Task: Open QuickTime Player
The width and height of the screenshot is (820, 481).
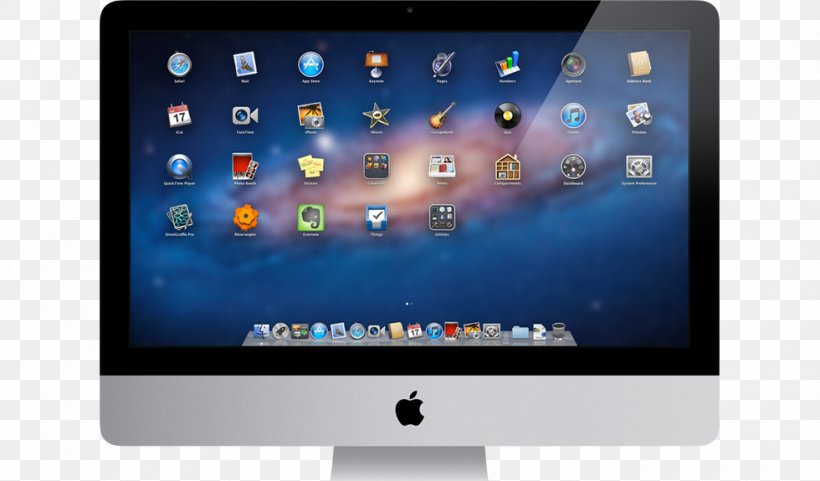Action: pos(179,167)
